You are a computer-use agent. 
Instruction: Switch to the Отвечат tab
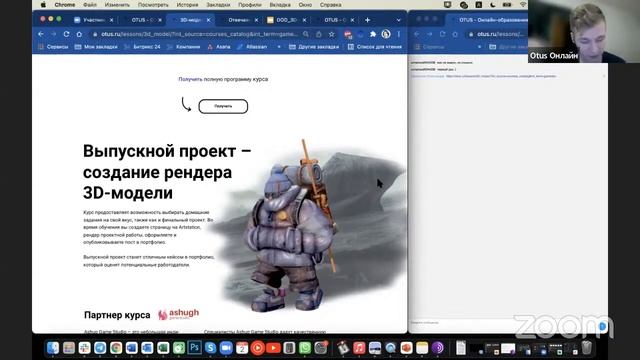point(239,20)
